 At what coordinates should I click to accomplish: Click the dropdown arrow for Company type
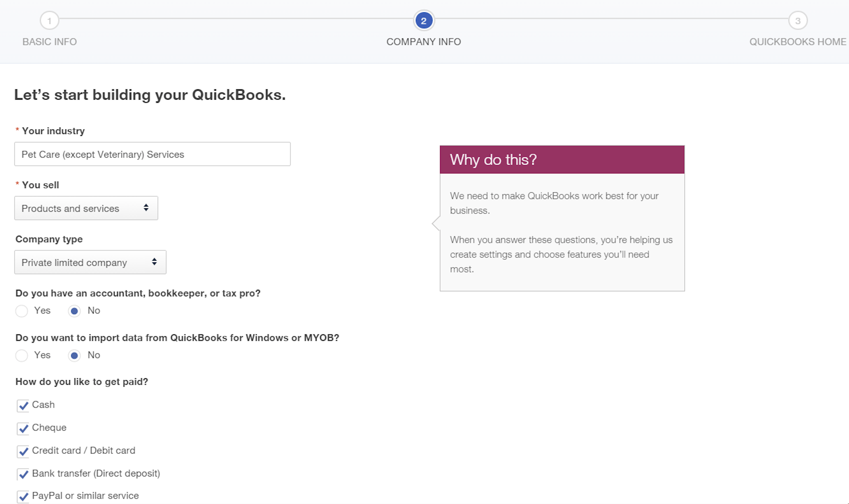point(154,262)
